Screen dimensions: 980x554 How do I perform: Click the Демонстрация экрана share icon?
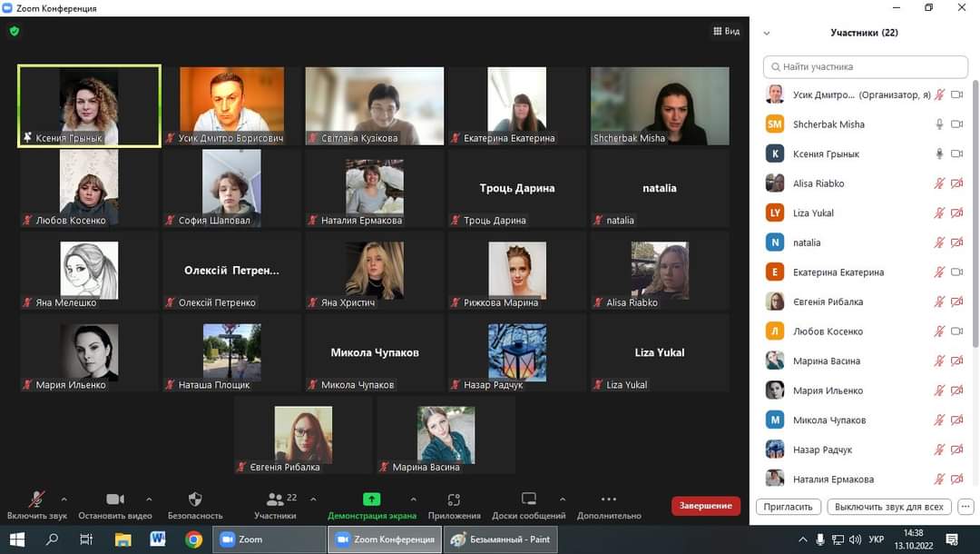(x=371, y=500)
